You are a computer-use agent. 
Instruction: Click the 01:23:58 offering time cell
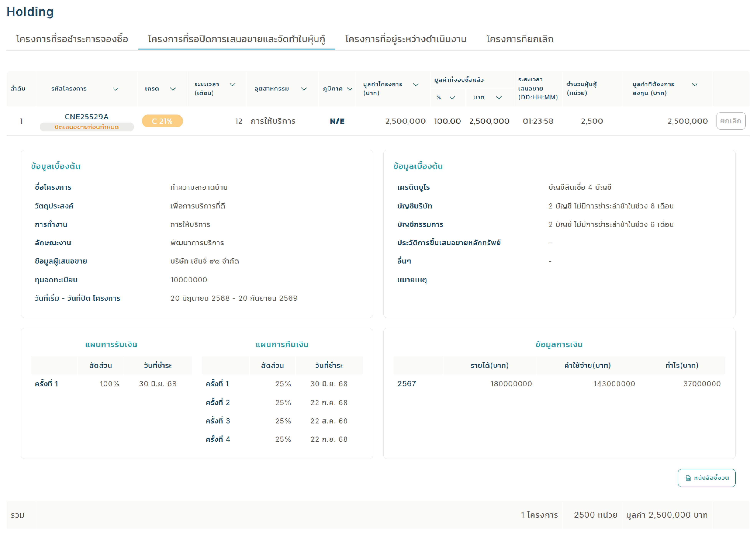538,121
